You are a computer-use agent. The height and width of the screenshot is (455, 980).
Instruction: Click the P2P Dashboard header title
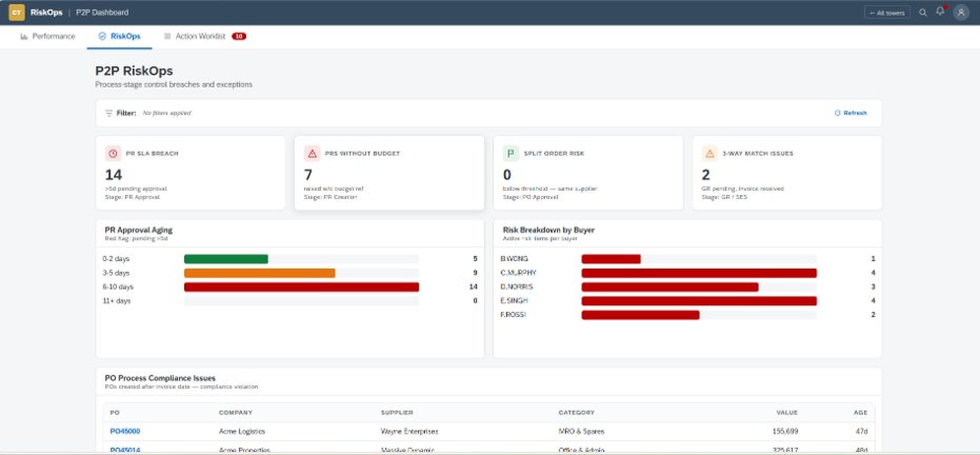102,13
